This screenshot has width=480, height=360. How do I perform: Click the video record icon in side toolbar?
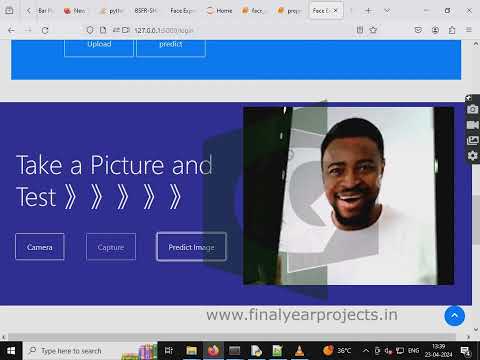(472, 125)
